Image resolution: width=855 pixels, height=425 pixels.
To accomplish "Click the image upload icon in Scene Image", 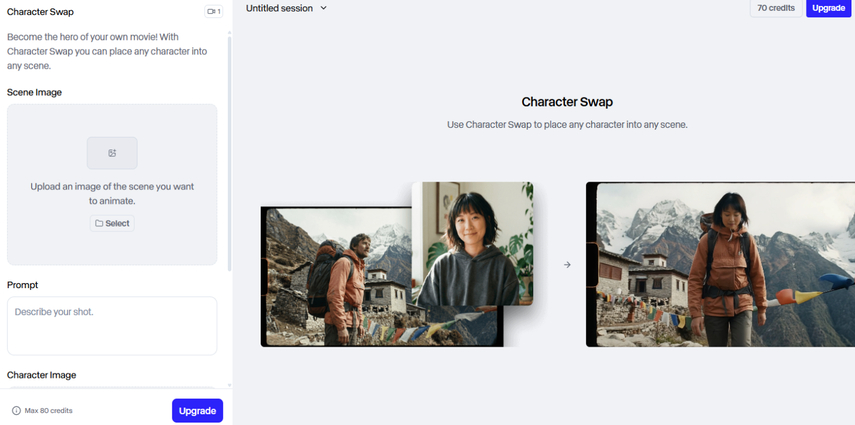I will point(112,153).
